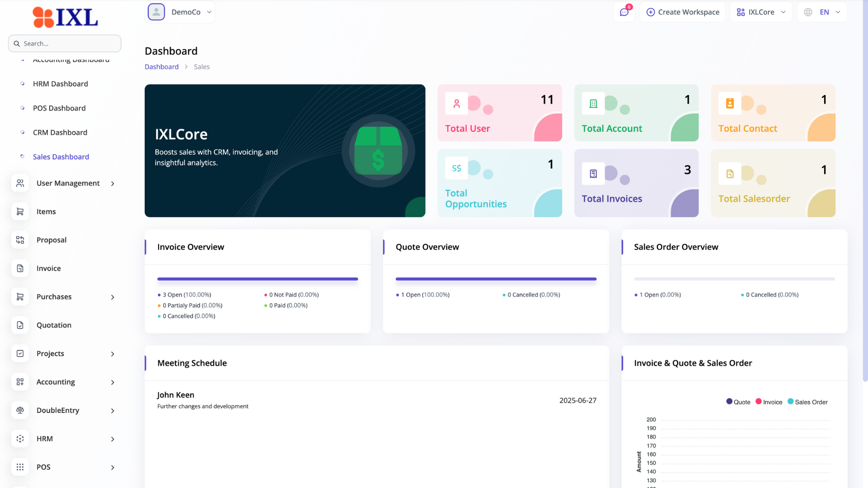Image resolution: width=868 pixels, height=488 pixels.
Task: Open the EN language dropdown
Action: tap(822, 12)
